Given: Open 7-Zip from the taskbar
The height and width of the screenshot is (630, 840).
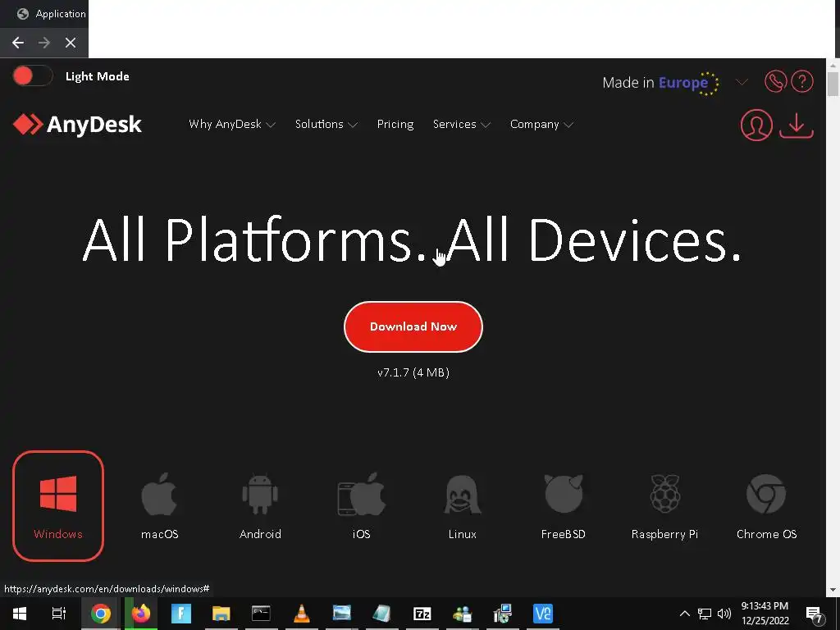Looking at the screenshot, I should (x=422, y=614).
